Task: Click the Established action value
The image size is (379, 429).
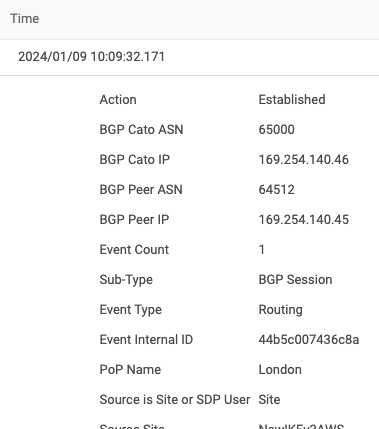Action: pos(292,100)
